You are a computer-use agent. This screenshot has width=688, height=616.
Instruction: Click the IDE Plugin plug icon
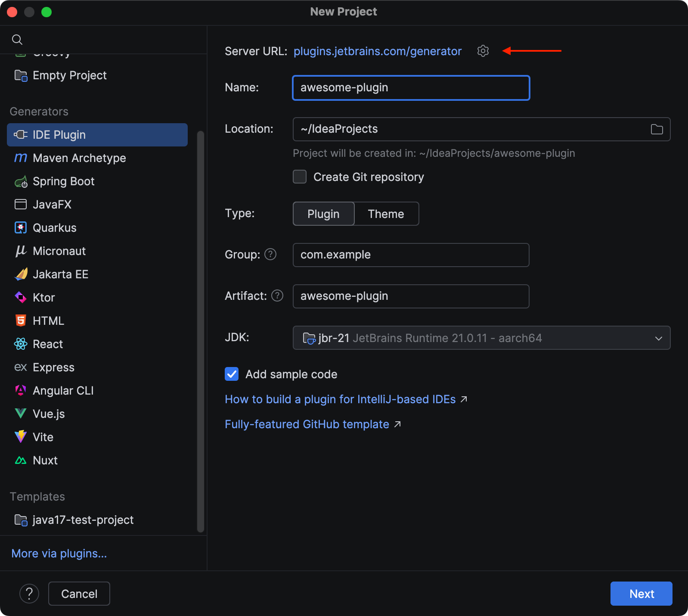pyautogui.click(x=21, y=135)
